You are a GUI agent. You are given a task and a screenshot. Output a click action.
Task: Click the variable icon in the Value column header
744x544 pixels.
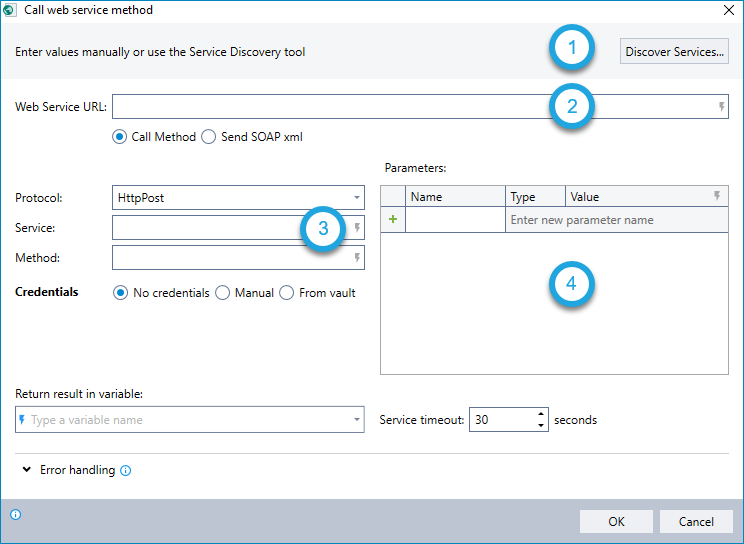[717, 197]
